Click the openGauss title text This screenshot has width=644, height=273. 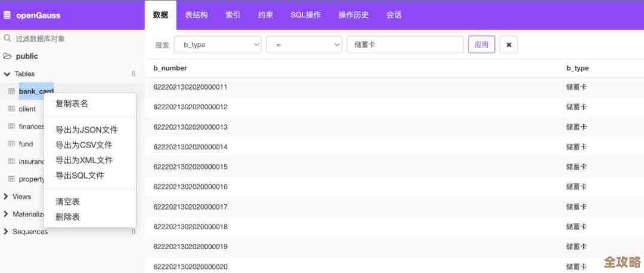pos(38,16)
